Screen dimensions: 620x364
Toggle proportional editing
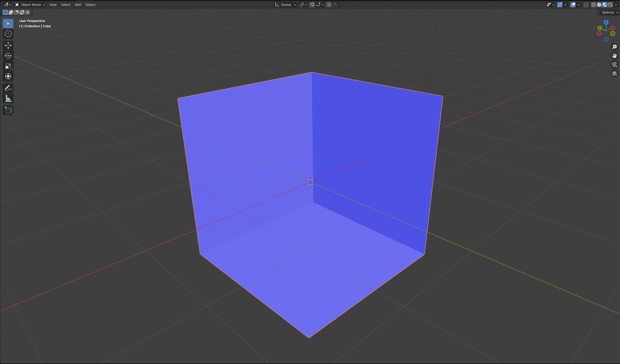[329, 5]
